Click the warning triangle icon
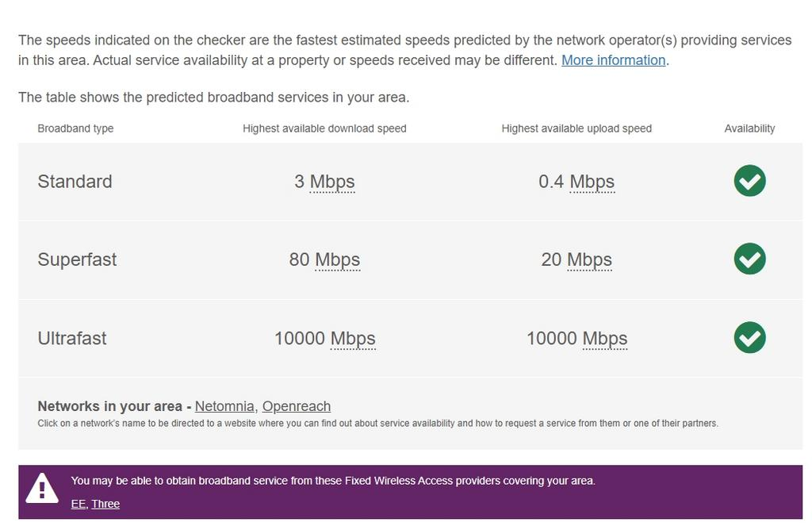Image resolution: width=812 pixels, height=530 pixels. coord(42,488)
